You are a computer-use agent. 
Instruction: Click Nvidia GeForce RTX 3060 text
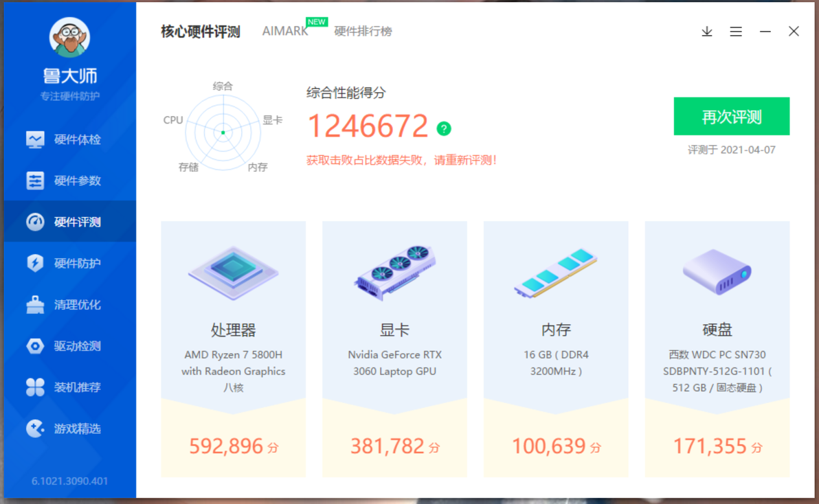395,363
